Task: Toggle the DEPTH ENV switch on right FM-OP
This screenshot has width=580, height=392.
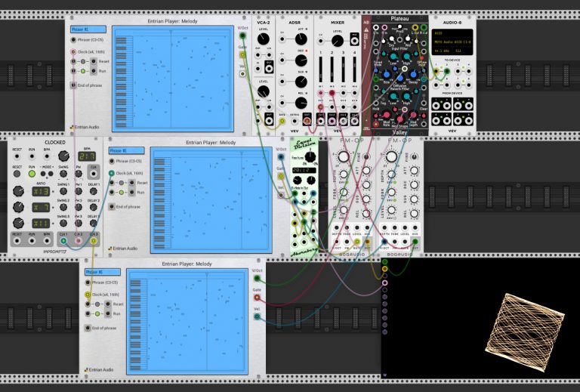Action: click(394, 183)
